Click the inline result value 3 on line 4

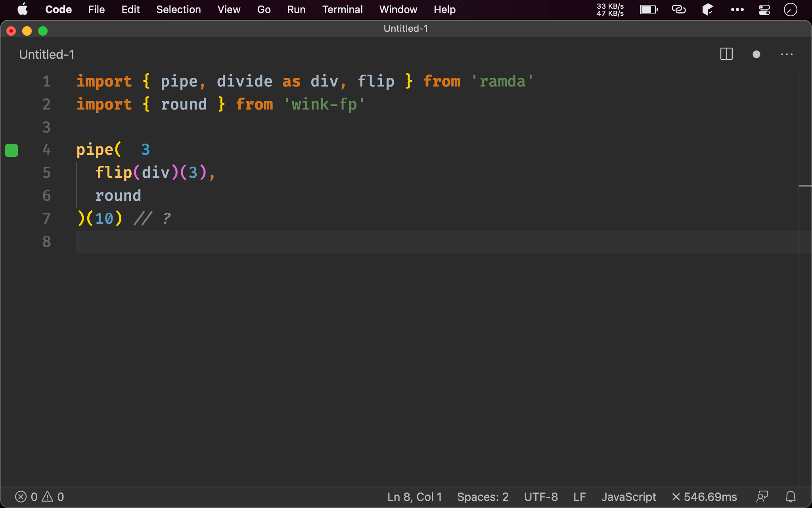point(146,150)
